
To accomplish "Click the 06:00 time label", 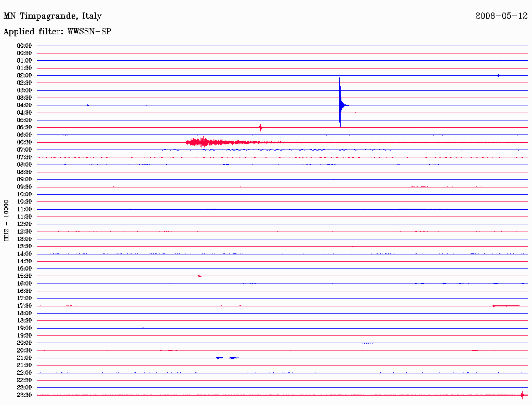I will tap(24, 134).
